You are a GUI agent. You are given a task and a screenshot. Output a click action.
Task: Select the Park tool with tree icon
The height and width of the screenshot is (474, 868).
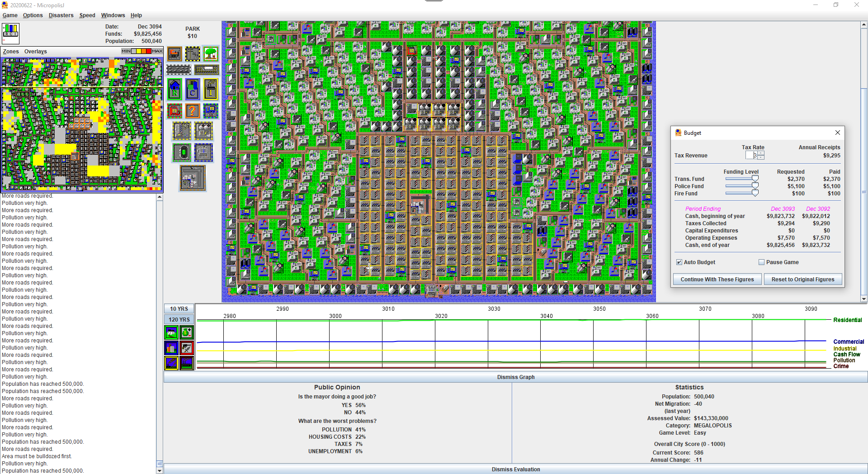pyautogui.click(x=211, y=54)
